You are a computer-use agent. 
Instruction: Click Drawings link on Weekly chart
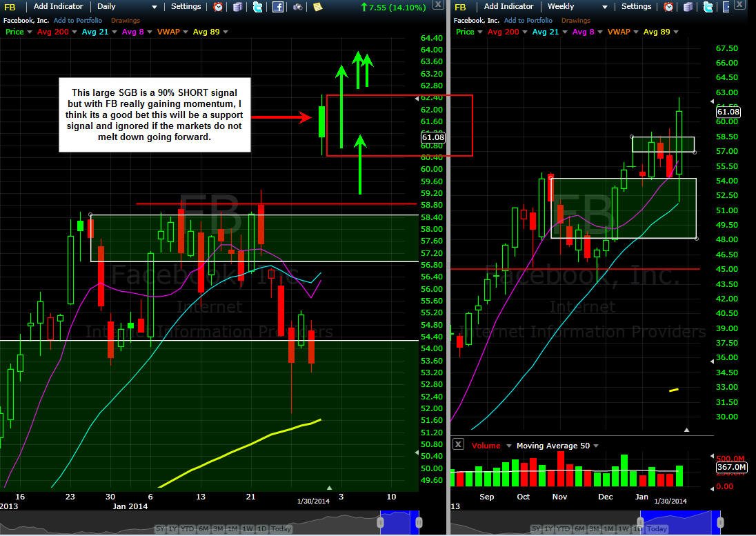coord(576,21)
